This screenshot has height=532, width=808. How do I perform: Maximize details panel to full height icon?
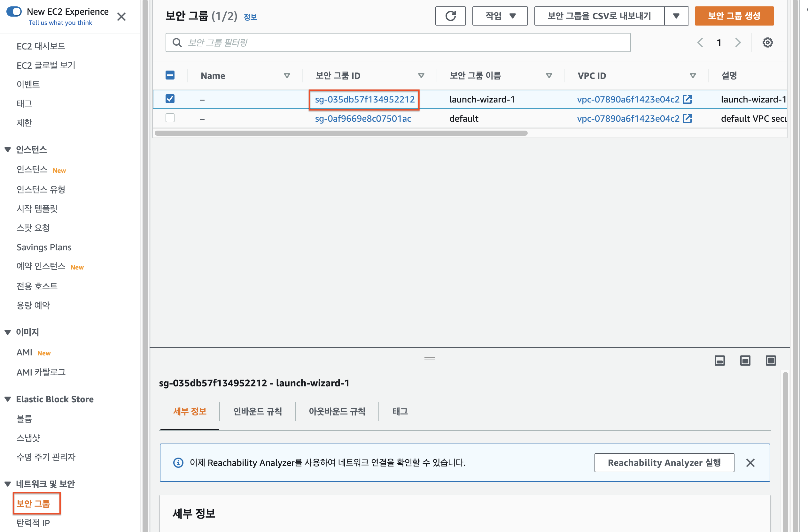click(x=770, y=360)
